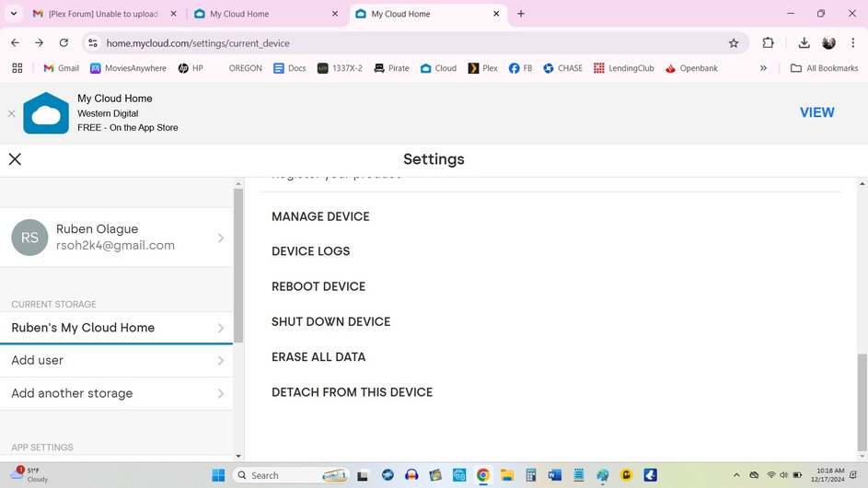
Task: Open a new browser tab
Action: coord(521,14)
